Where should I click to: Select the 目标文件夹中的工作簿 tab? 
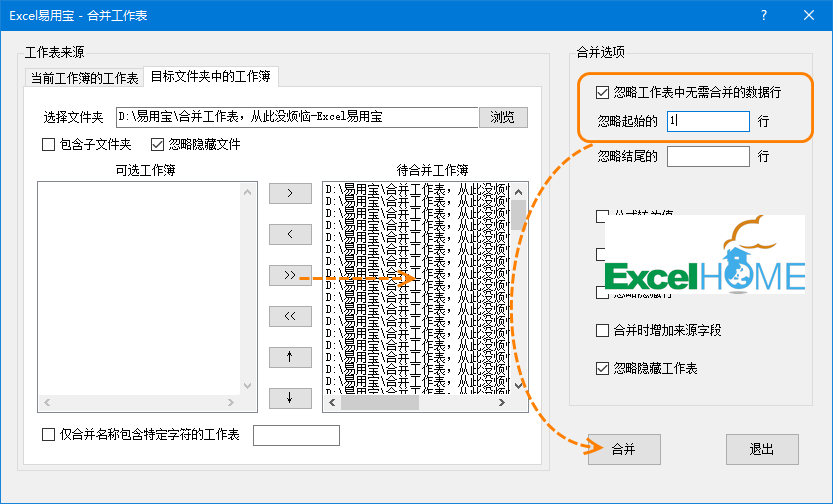coord(211,76)
